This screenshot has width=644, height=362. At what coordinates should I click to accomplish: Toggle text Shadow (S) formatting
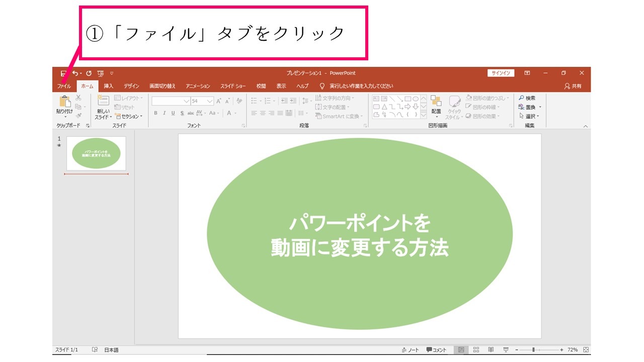click(182, 113)
